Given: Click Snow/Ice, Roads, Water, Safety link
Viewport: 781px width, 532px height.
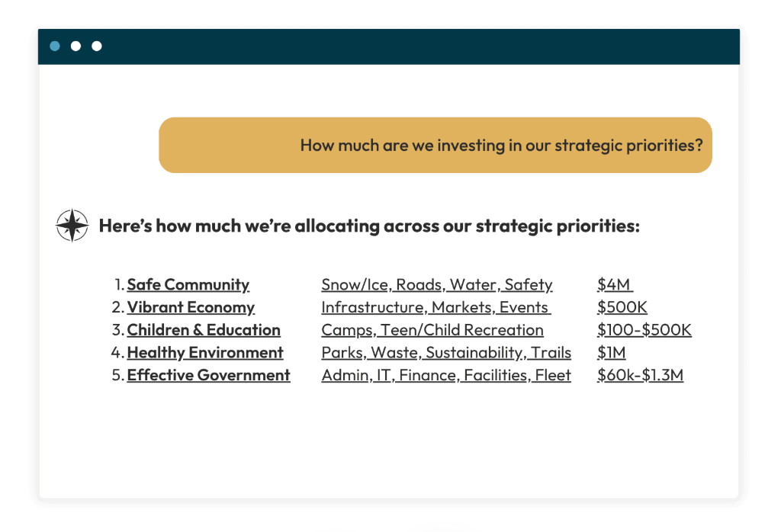Looking at the screenshot, I should tap(436, 285).
